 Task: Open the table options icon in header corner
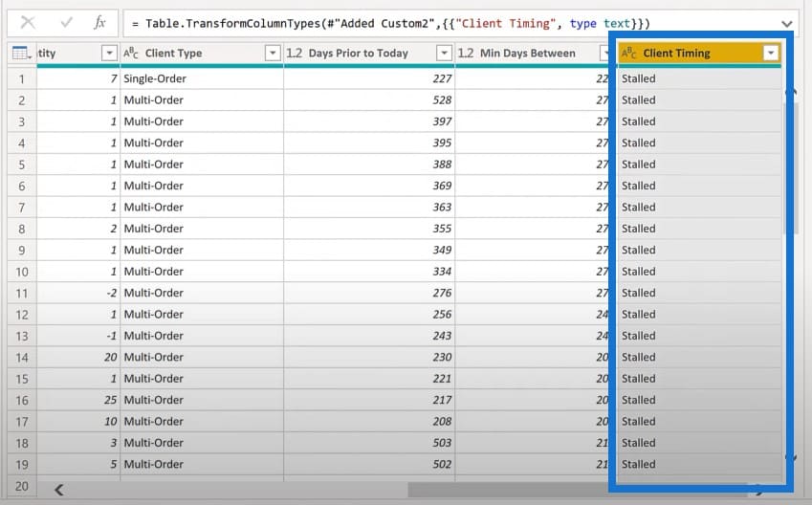click(x=21, y=53)
